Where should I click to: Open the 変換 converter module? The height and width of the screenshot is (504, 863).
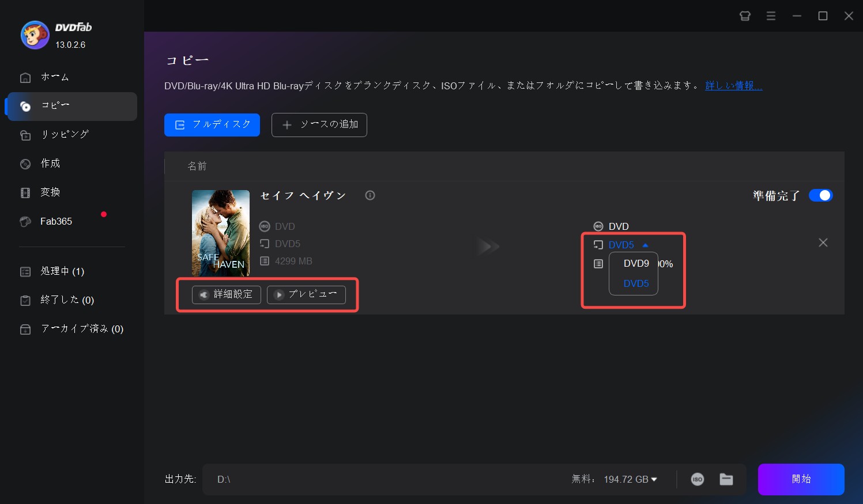(x=50, y=192)
